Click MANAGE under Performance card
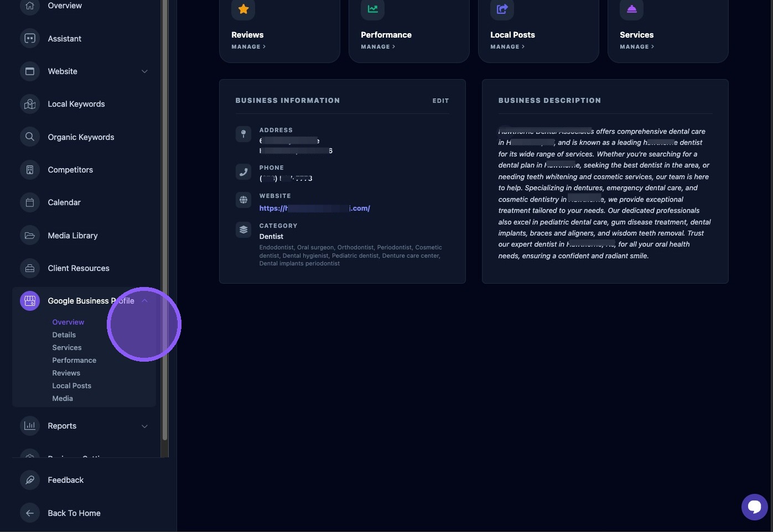773x532 pixels. coord(378,47)
